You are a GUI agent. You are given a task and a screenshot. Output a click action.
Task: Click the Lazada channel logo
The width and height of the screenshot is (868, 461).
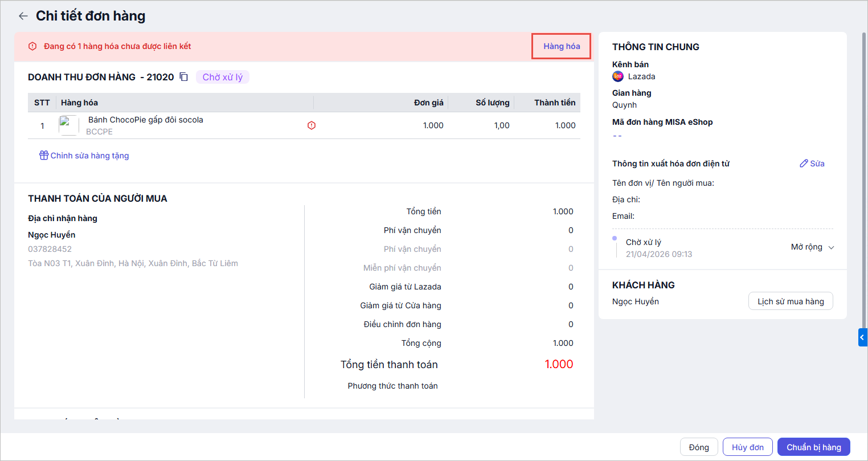pos(618,76)
